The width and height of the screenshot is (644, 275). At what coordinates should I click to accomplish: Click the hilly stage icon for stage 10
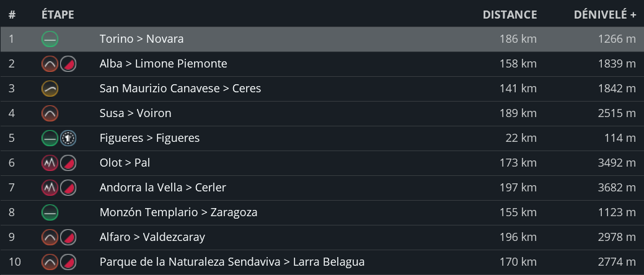coord(50,262)
